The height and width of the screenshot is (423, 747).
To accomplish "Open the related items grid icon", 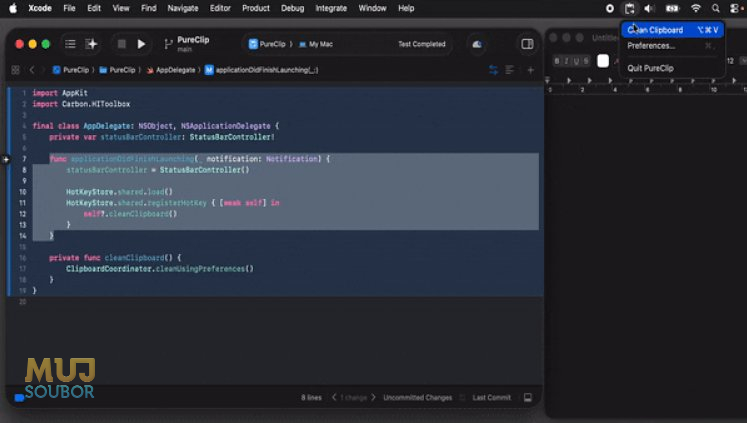I will click(x=15, y=71).
